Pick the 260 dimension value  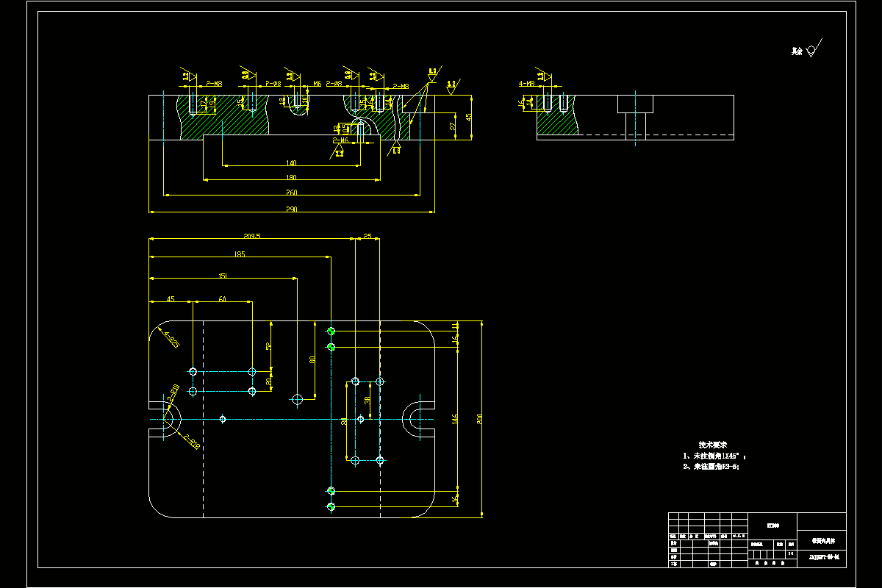[292, 193]
